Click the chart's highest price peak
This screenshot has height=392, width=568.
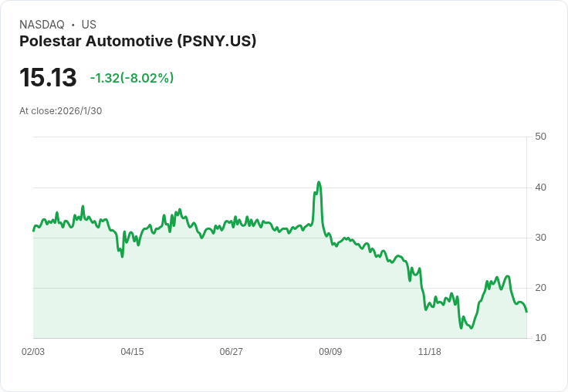pyautogui.click(x=319, y=183)
